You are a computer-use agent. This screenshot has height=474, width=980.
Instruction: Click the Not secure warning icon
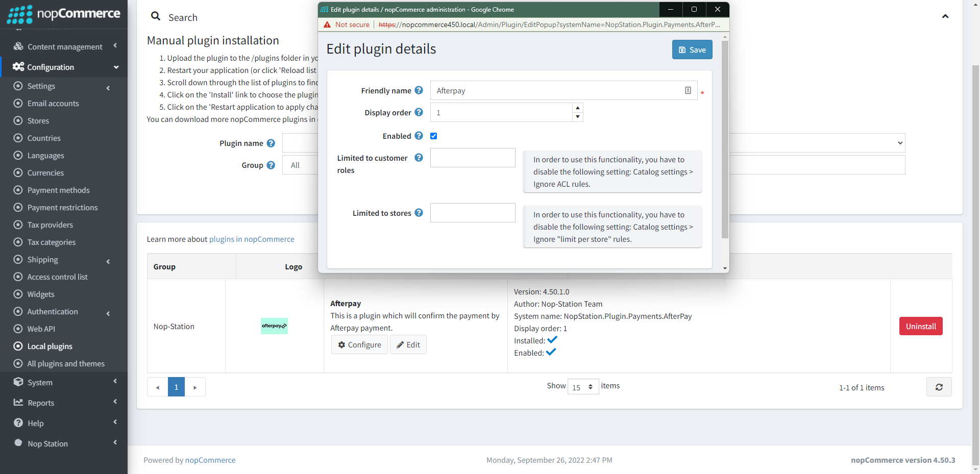[327, 24]
